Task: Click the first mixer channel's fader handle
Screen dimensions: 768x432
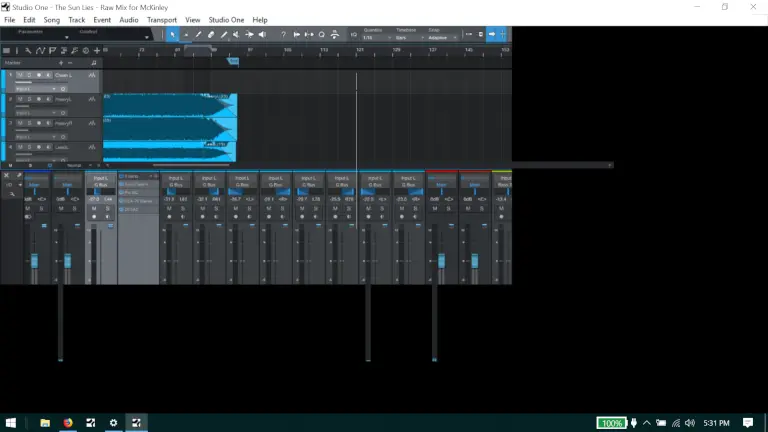Action: click(x=34, y=260)
